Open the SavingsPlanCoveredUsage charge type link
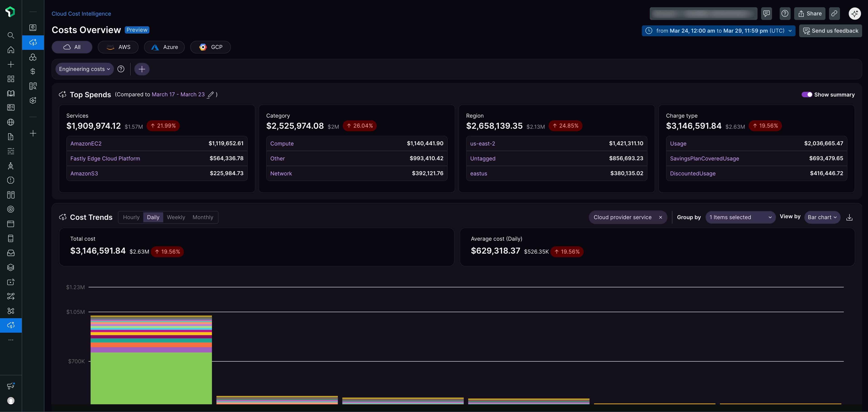 click(704, 158)
